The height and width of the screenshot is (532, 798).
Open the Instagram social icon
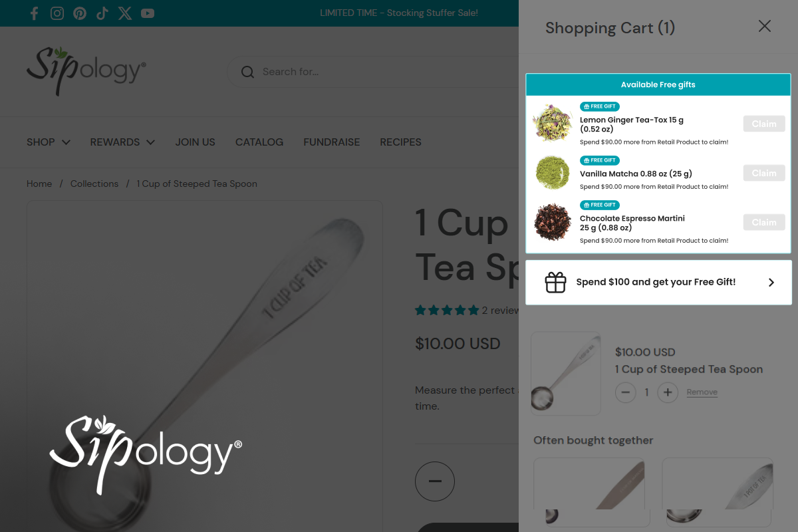pyautogui.click(x=57, y=13)
